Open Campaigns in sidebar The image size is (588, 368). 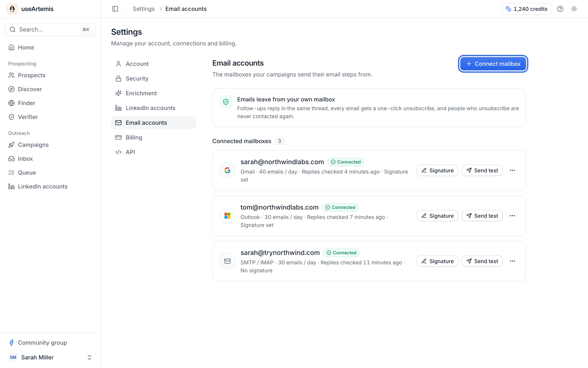(50, 145)
